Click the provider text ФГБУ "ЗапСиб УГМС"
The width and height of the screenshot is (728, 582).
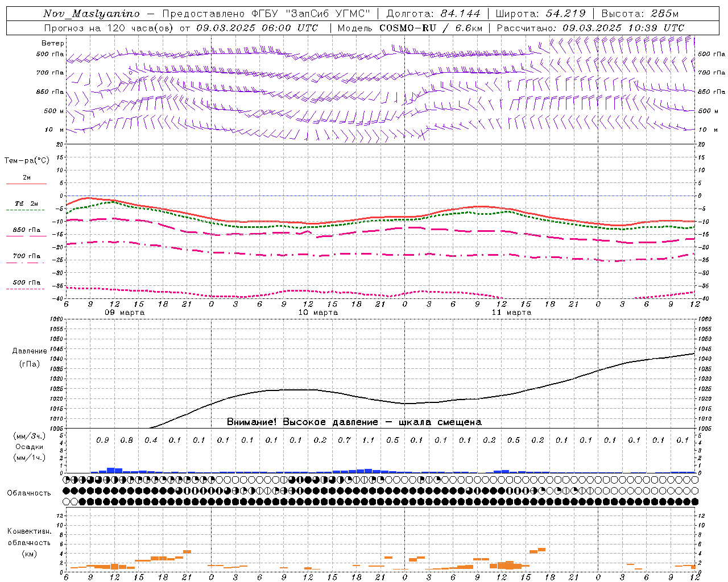[x=312, y=14]
